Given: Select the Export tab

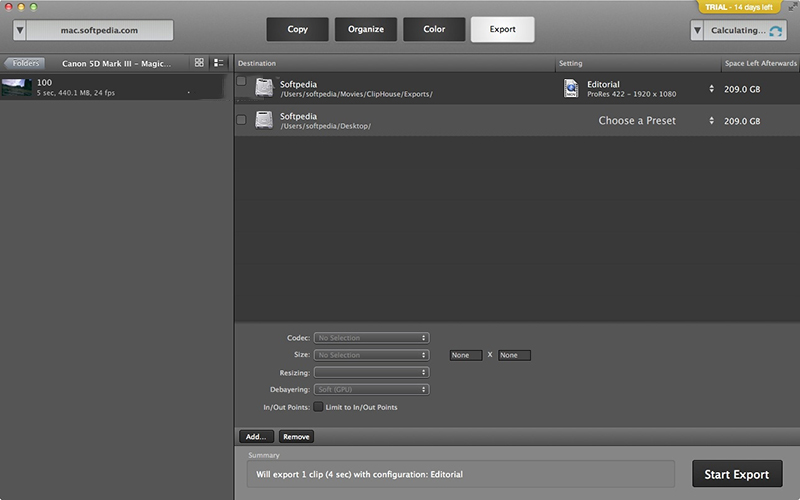Looking at the screenshot, I should click(x=503, y=29).
